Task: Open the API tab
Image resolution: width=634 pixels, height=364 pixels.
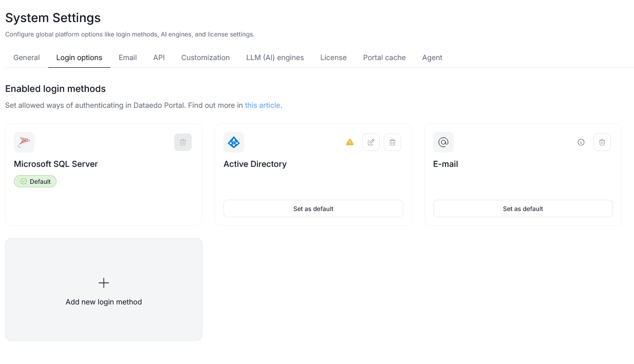Action: (159, 58)
